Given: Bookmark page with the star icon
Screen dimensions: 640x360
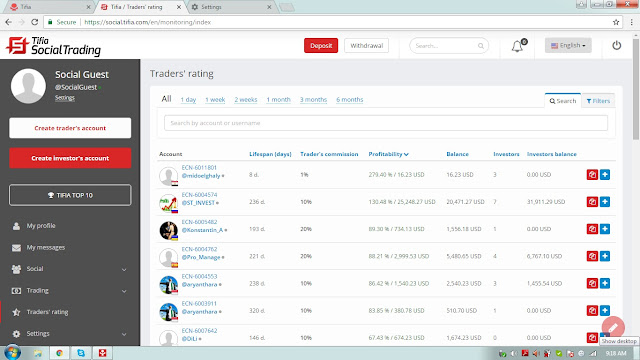Looking at the screenshot, I should 616,22.
